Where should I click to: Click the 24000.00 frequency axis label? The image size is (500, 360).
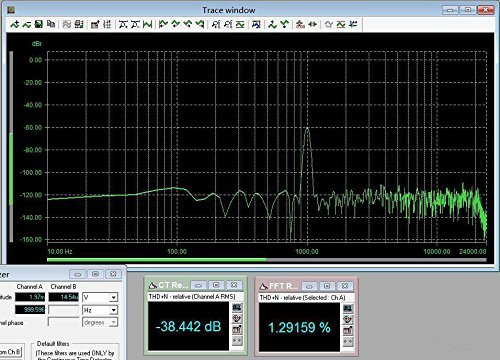[472, 251]
